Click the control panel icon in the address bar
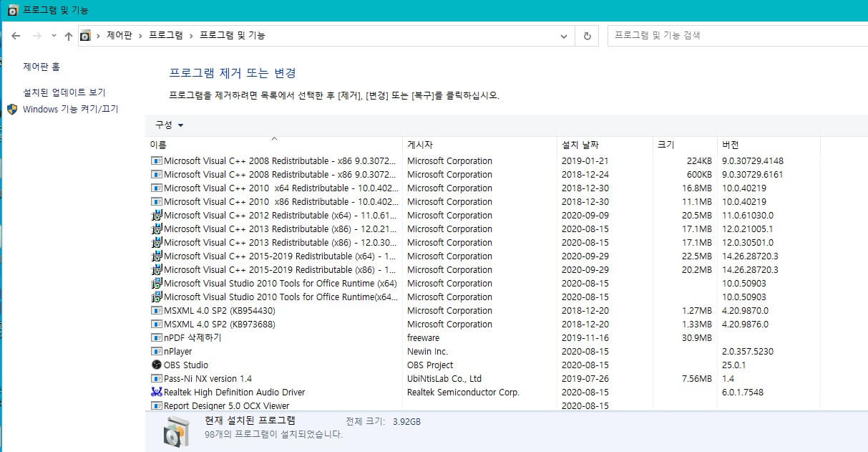 click(x=87, y=34)
